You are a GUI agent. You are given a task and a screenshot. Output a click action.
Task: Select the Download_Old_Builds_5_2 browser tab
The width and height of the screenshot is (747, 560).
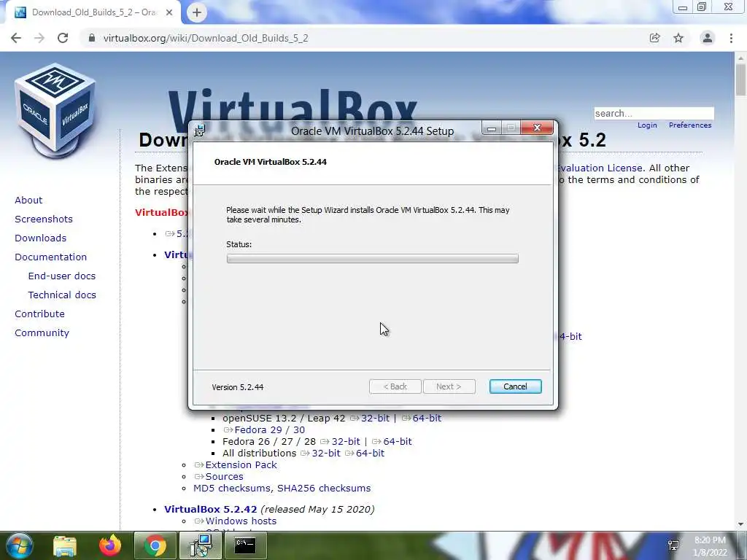click(94, 12)
